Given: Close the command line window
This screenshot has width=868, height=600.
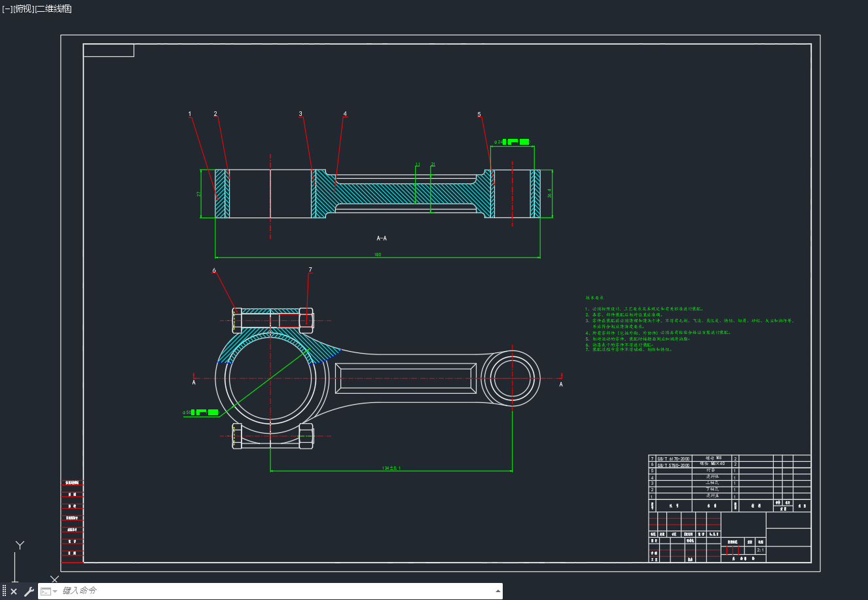Looking at the screenshot, I should [x=14, y=591].
